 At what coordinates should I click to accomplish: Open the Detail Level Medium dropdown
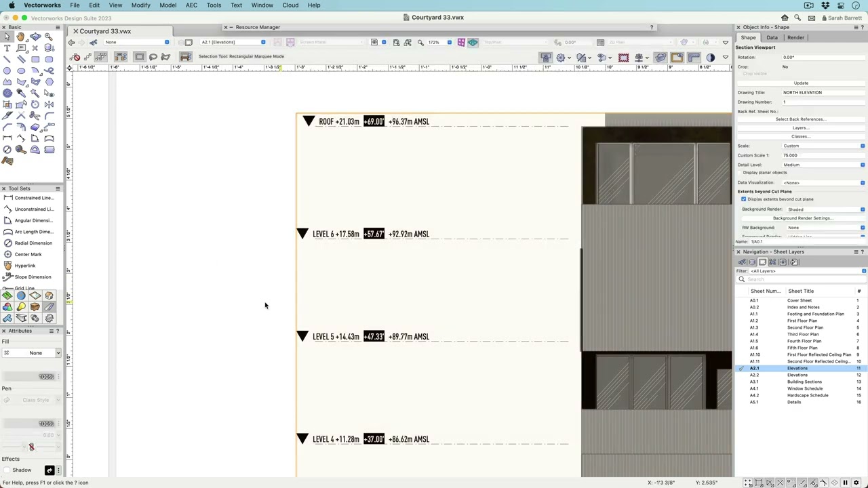(x=823, y=165)
